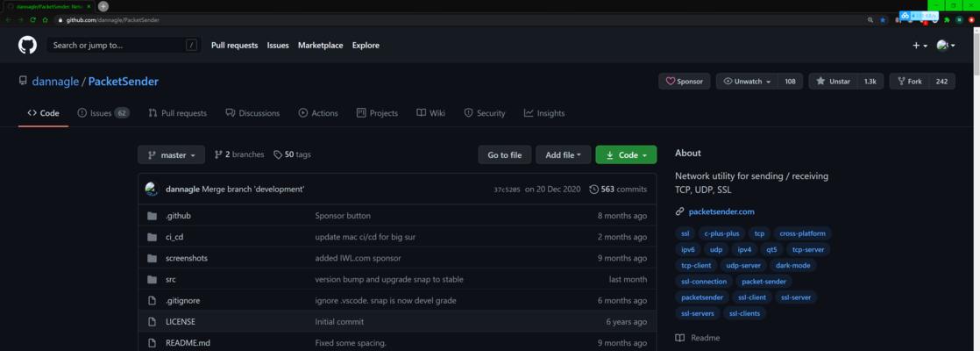Open Marketplace in the top navigation
Viewport: 980px width, 351px height.
click(320, 45)
